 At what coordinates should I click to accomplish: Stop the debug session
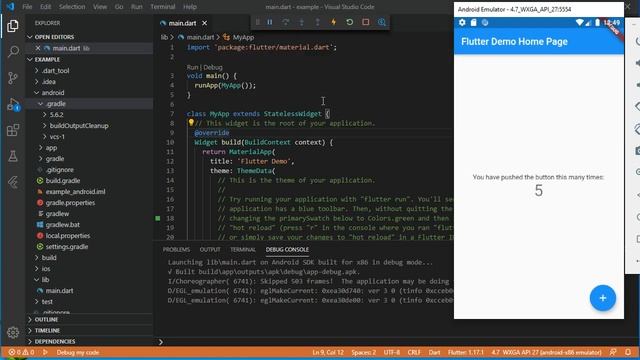click(x=366, y=22)
